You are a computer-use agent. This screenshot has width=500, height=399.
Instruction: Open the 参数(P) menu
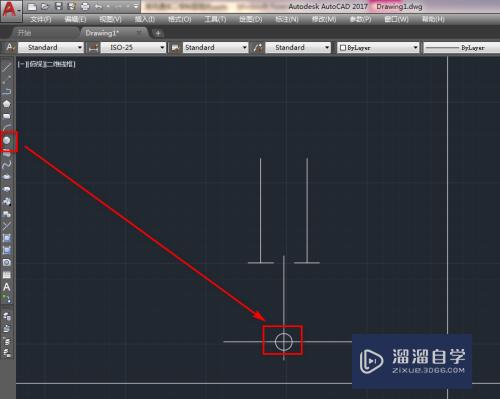pyautogui.click(x=360, y=19)
